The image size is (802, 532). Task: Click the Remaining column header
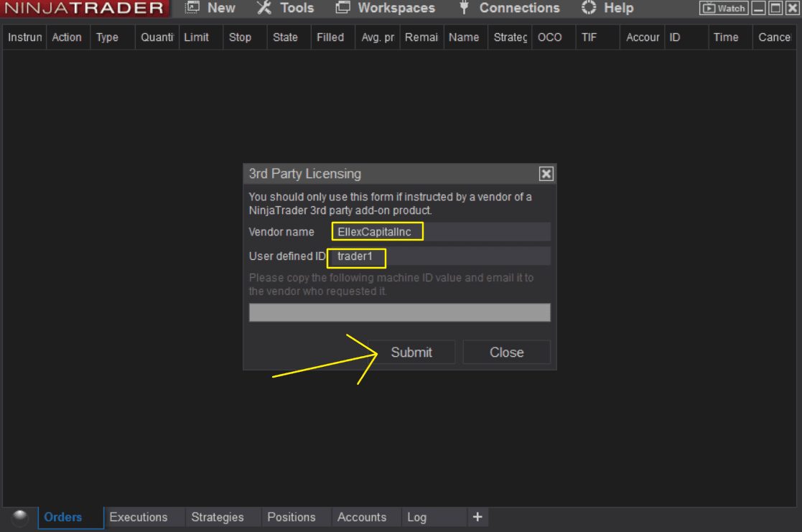point(421,37)
